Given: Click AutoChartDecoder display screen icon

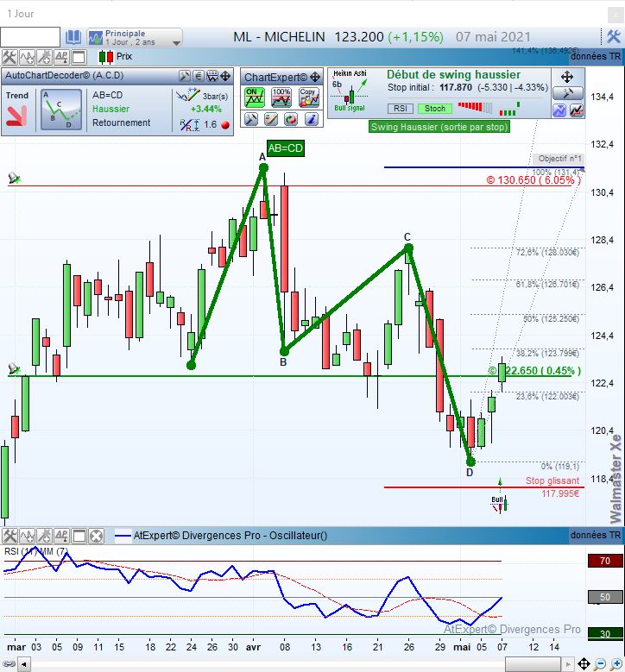Looking at the screenshot, I should [212, 76].
